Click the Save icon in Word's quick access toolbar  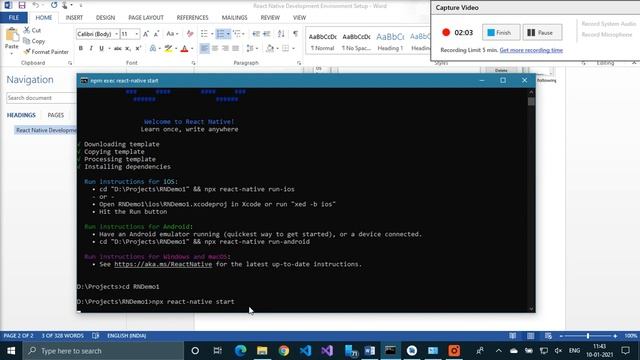[x=22, y=5]
